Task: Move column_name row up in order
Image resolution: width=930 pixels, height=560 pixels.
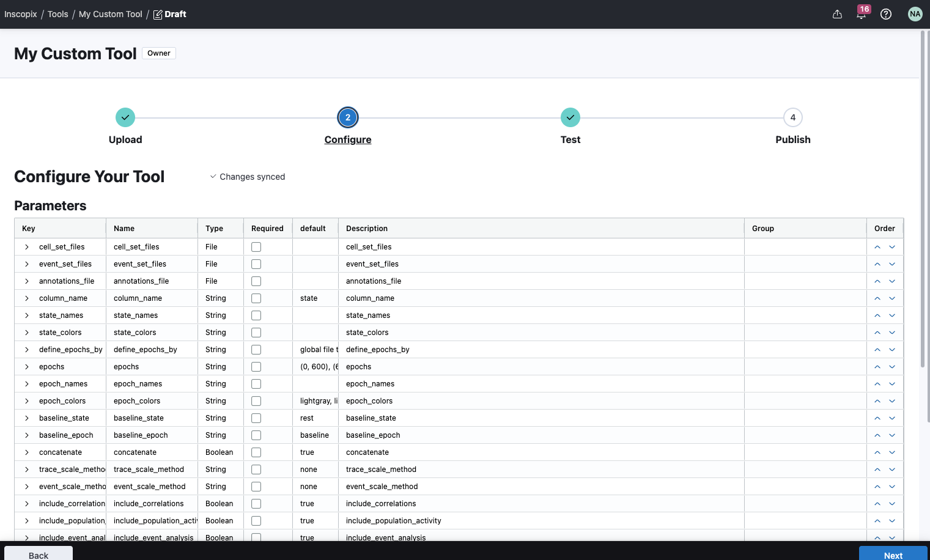Action: click(877, 298)
